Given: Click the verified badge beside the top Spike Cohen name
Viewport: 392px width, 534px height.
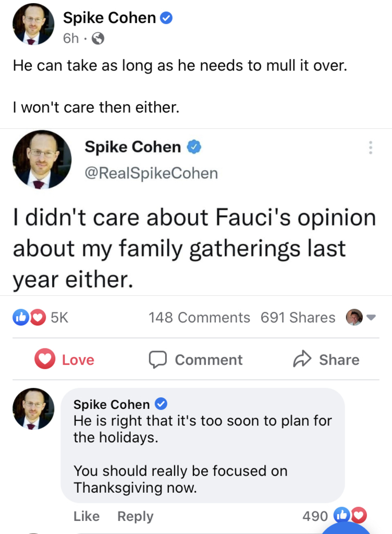Looking at the screenshot, I should tap(167, 18).
